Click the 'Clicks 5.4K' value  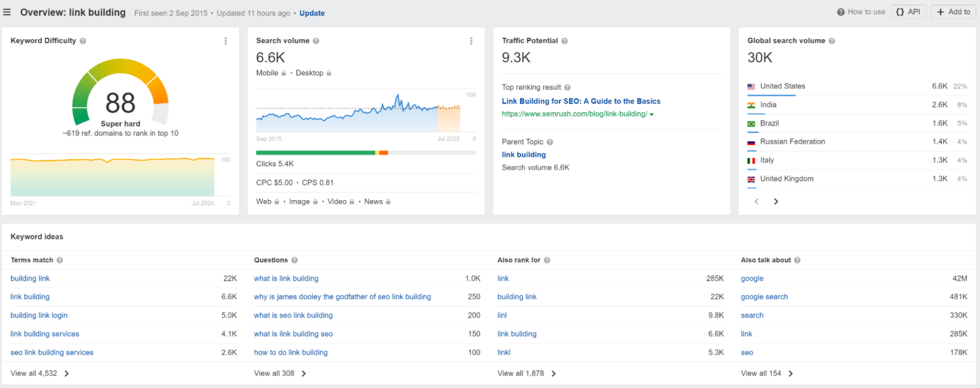click(x=275, y=164)
